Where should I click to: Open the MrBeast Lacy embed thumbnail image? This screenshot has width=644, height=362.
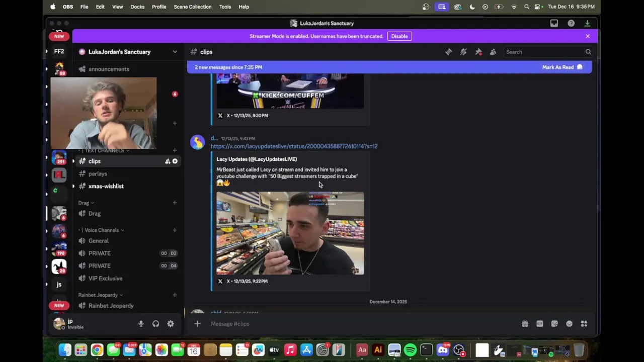290,233
